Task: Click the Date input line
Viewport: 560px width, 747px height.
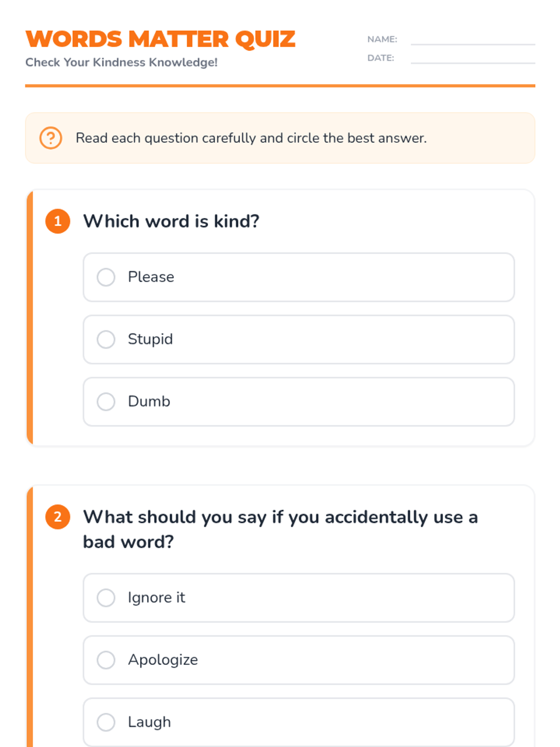Action: click(472, 59)
